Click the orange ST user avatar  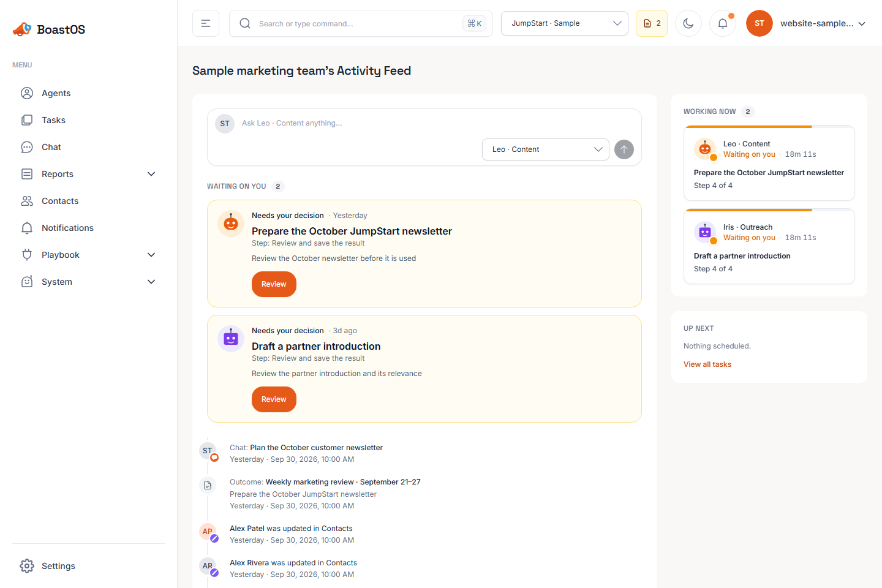pos(759,23)
